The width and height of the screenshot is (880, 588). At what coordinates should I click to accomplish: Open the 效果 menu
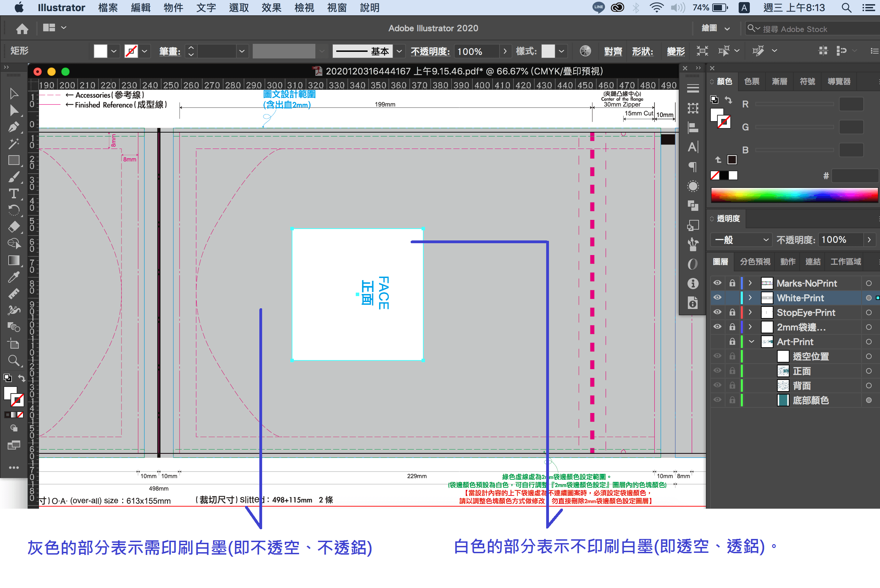(271, 8)
